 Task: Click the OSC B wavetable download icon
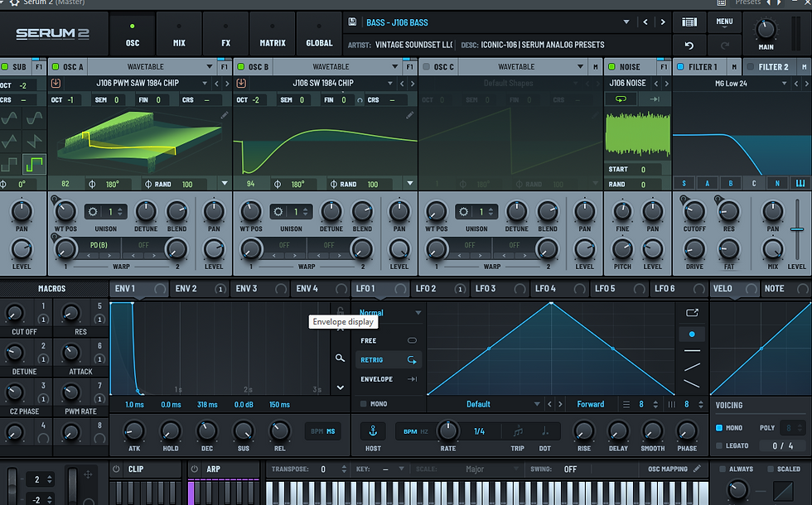click(241, 83)
